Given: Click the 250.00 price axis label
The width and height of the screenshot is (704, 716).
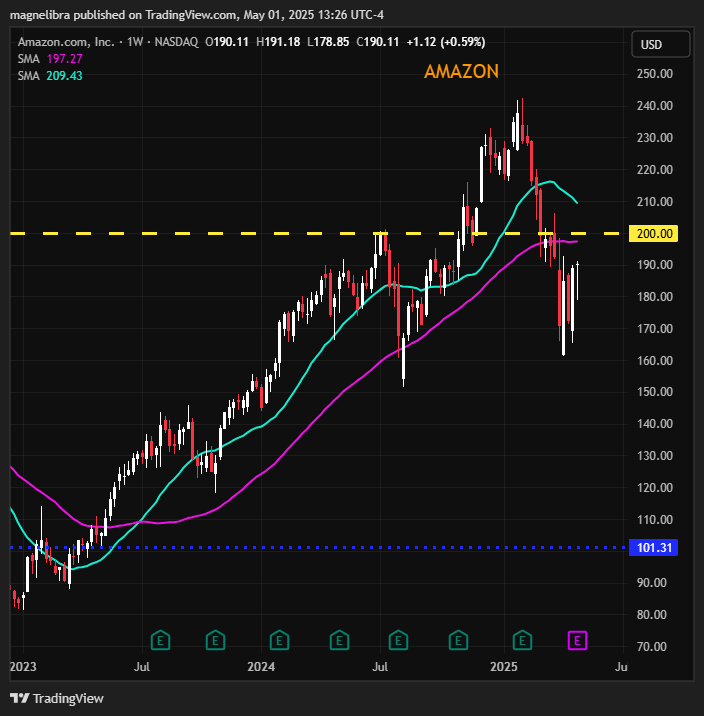Looking at the screenshot, I should (655, 74).
